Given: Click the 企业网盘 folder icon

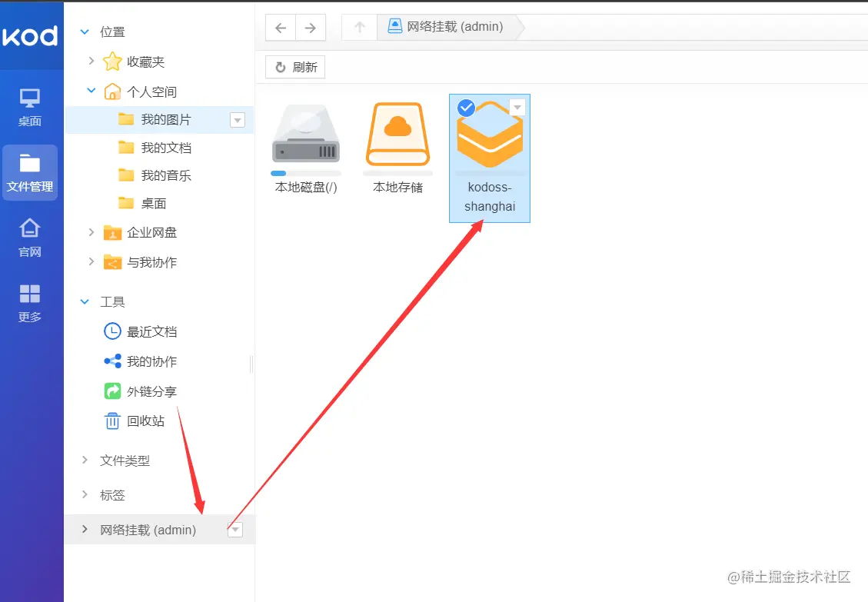Looking at the screenshot, I should click(112, 233).
